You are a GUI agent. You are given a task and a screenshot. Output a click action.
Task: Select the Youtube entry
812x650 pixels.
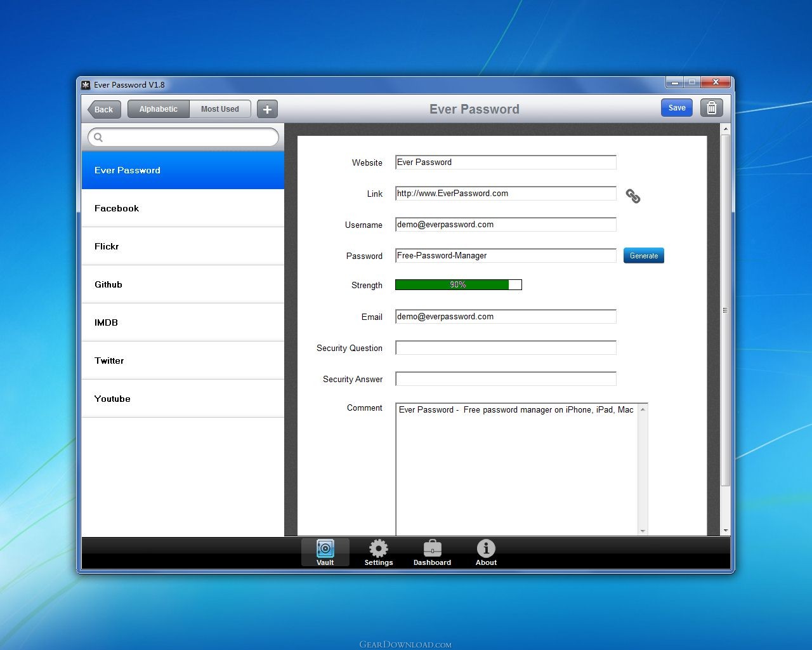pyautogui.click(x=183, y=399)
